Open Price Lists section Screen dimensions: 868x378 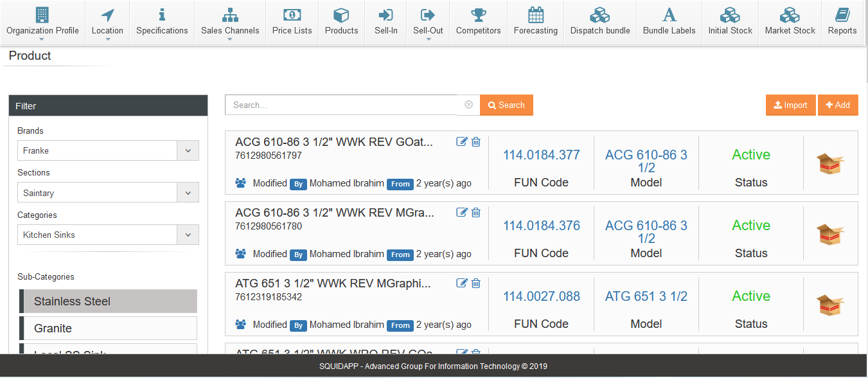pyautogui.click(x=292, y=22)
